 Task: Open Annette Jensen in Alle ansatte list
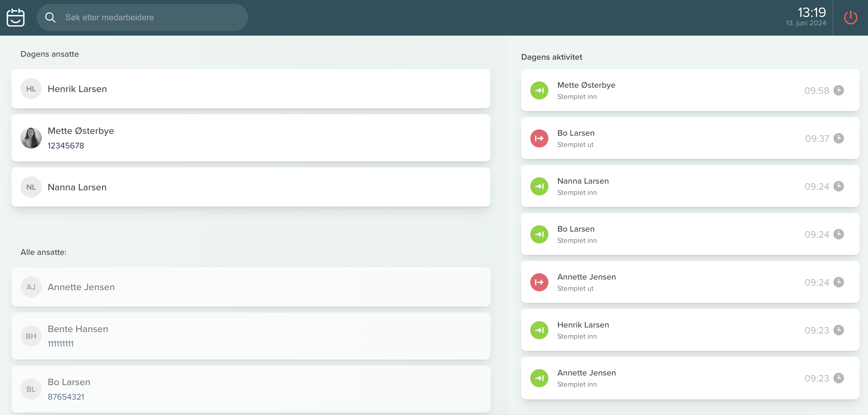coord(251,287)
